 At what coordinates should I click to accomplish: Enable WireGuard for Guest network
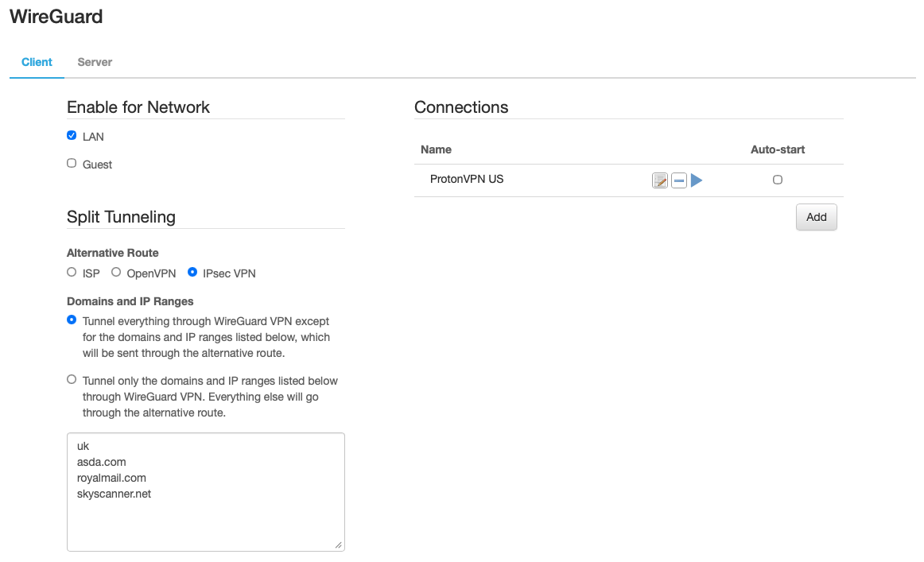pyautogui.click(x=72, y=164)
